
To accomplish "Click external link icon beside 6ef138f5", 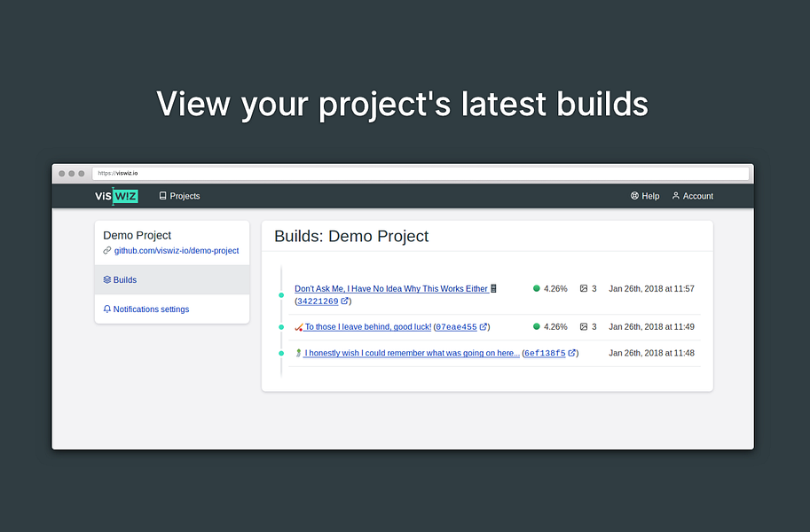I will point(572,353).
